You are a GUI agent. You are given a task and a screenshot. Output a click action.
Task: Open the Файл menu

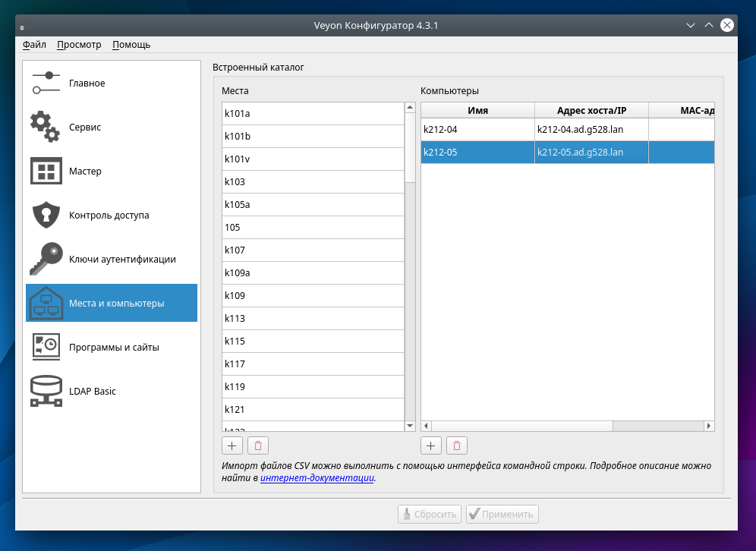click(34, 45)
